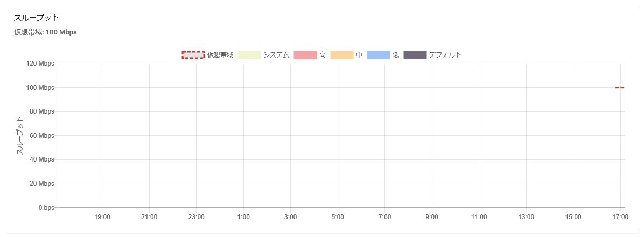Select the 1:00 time axis label

tap(243, 216)
